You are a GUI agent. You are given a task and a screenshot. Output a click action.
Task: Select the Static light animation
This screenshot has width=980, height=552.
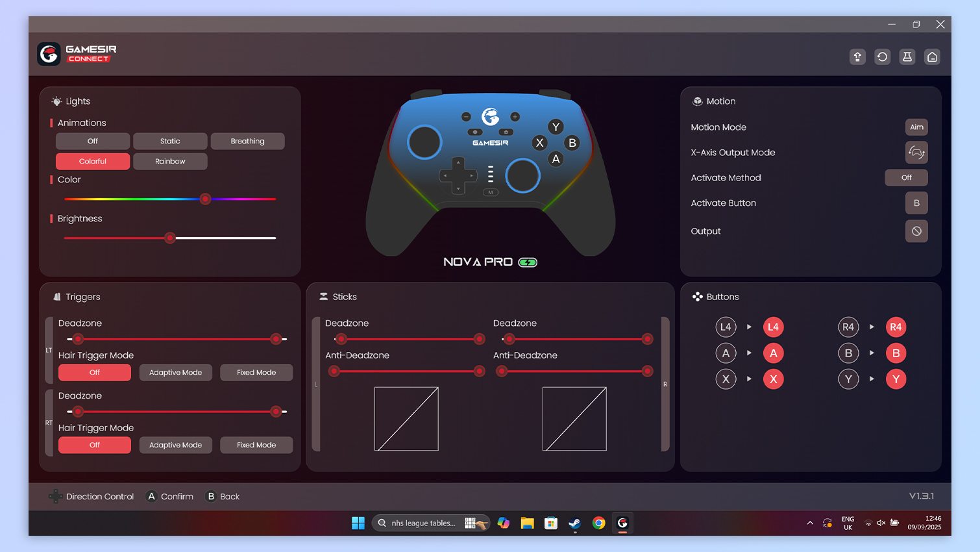[170, 142]
